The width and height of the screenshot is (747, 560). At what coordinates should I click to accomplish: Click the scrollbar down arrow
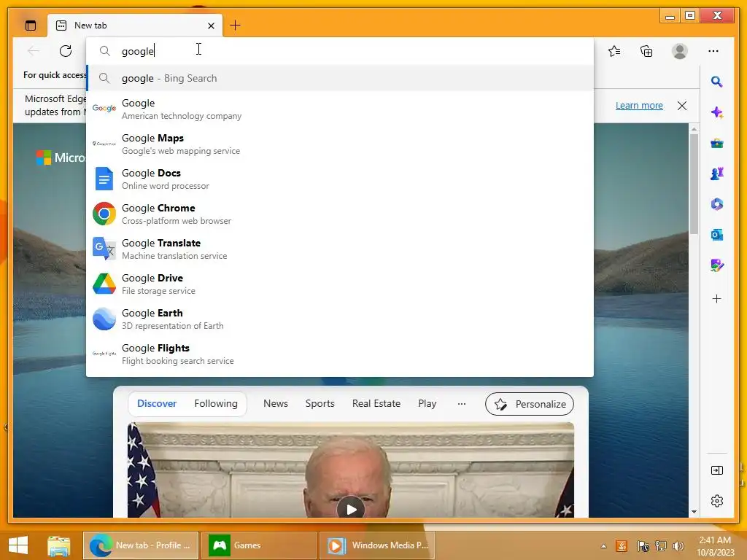694,511
